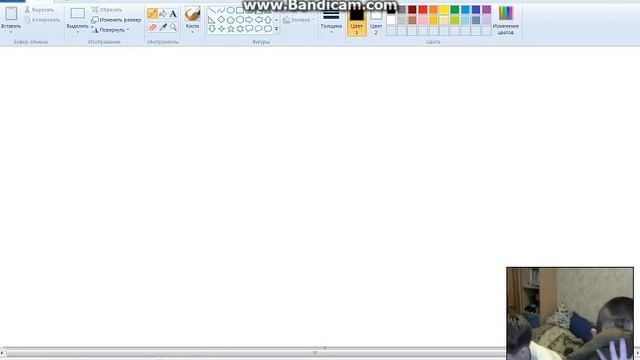The image size is (640, 360).
Task: Activate the Цвет 1 foreground color
Action: [x=356, y=22]
